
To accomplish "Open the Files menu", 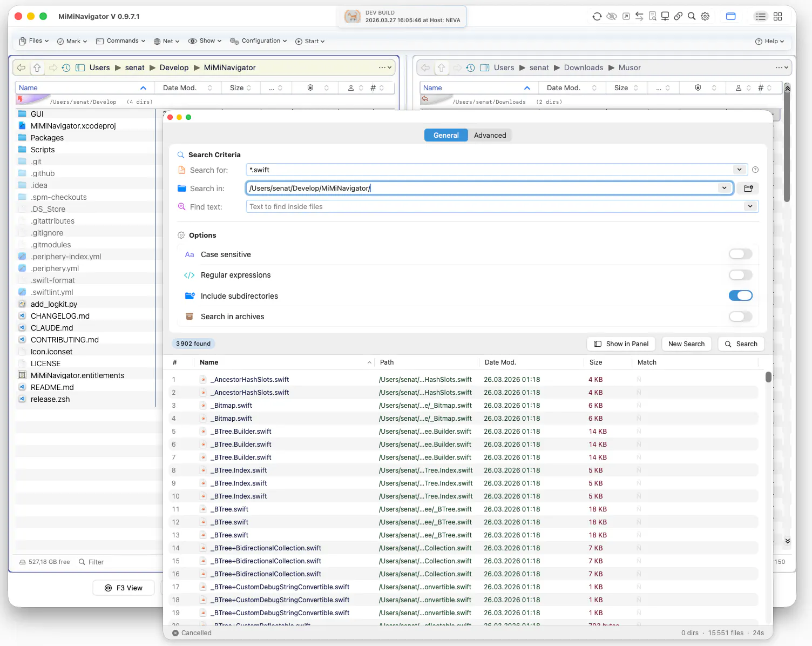I will 34,41.
